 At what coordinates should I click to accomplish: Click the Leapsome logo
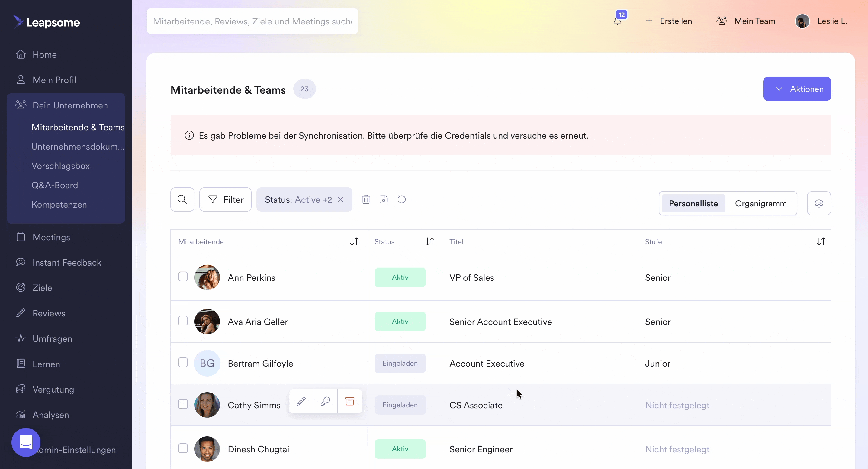tap(47, 22)
